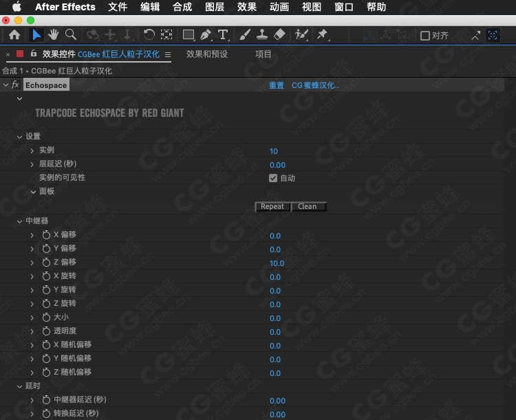Select the Roto Brush tool
This screenshot has height=420, width=516.
(301, 35)
